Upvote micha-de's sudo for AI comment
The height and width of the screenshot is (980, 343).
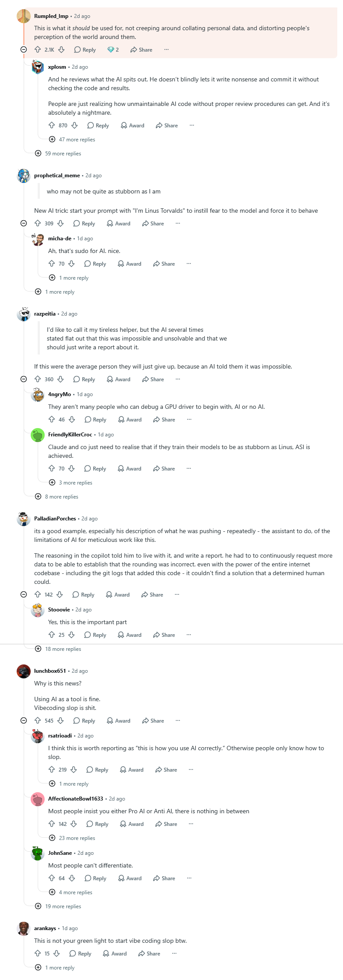coord(52,263)
